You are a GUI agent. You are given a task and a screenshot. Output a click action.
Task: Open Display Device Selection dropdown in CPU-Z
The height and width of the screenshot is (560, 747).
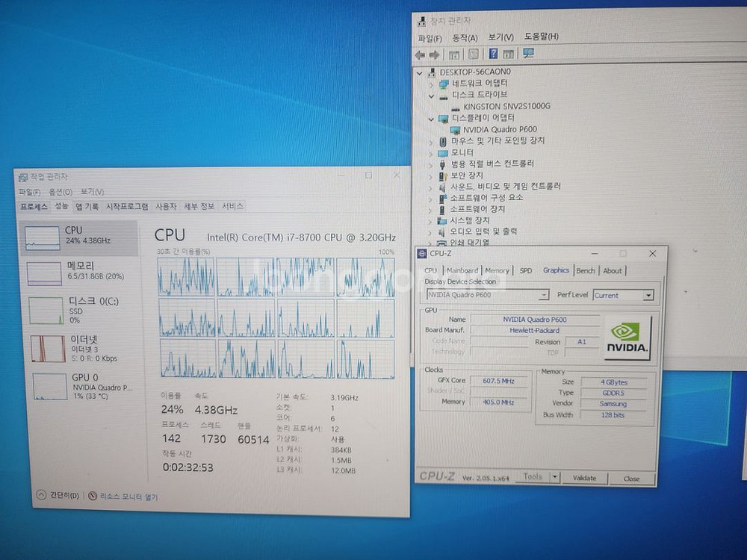point(544,295)
